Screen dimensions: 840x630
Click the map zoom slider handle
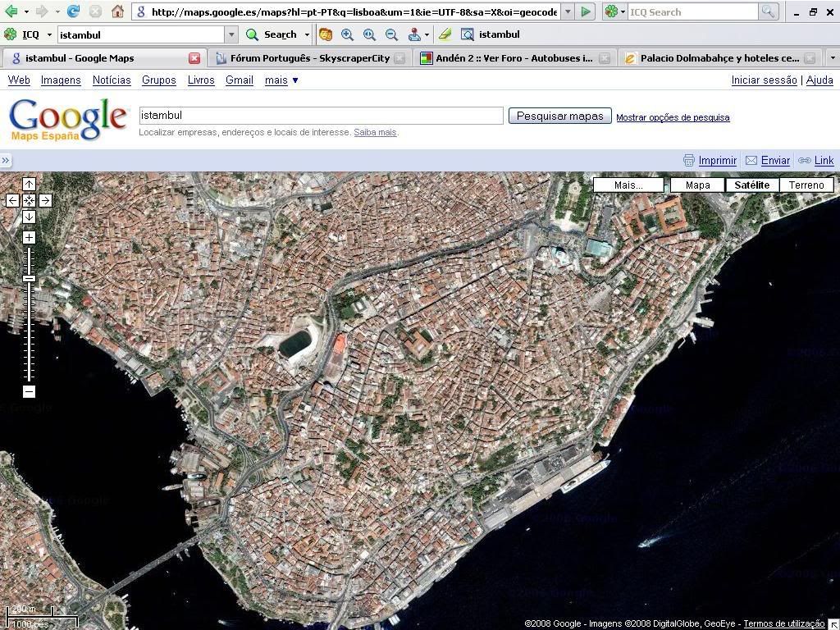point(29,279)
